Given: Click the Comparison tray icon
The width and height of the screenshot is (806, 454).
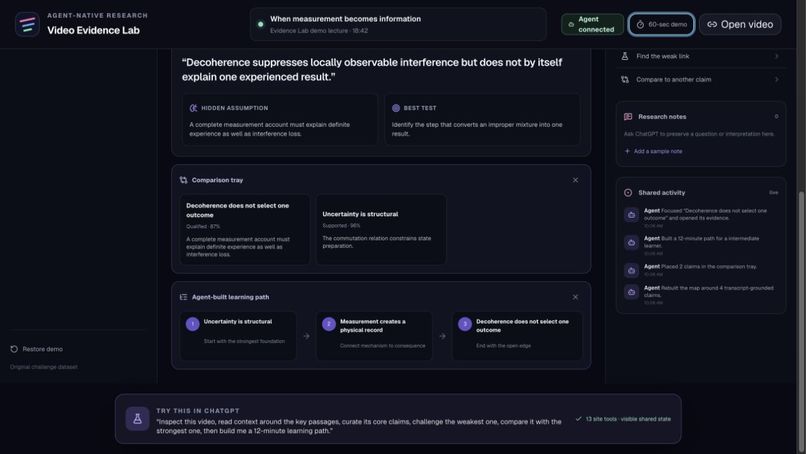Looking at the screenshot, I should pos(184,180).
